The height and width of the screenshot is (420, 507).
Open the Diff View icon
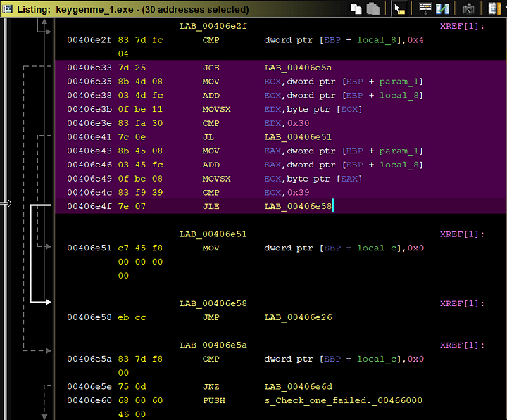click(442, 8)
